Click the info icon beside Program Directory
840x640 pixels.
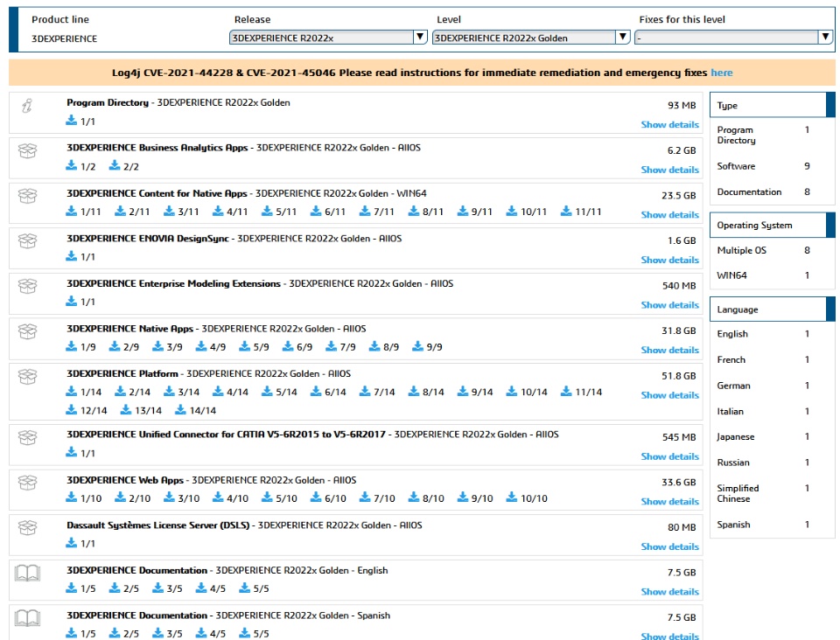(27, 106)
